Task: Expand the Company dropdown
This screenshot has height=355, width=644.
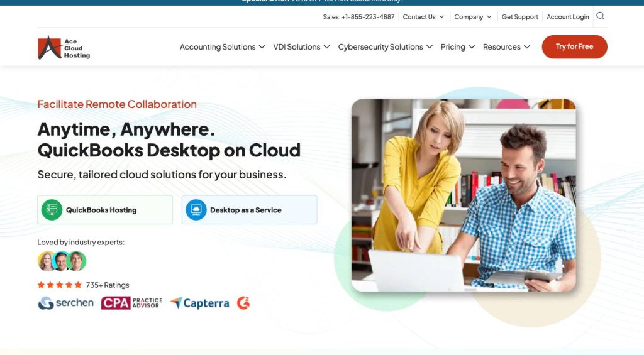Action: pyautogui.click(x=473, y=17)
